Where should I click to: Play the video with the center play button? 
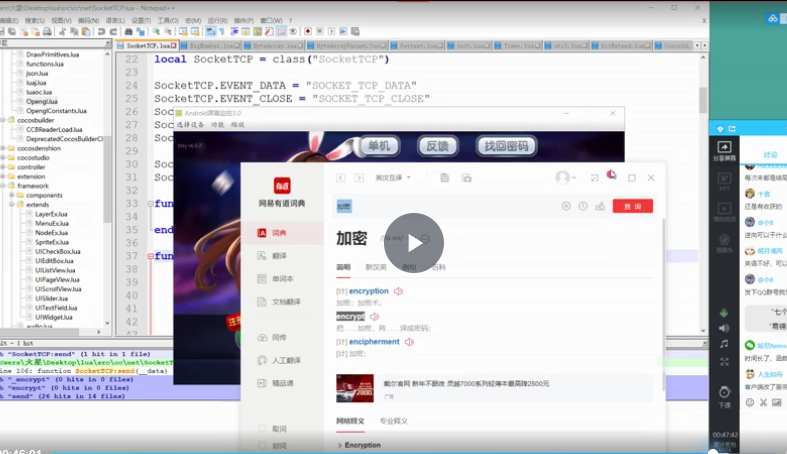tap(414, 243)
